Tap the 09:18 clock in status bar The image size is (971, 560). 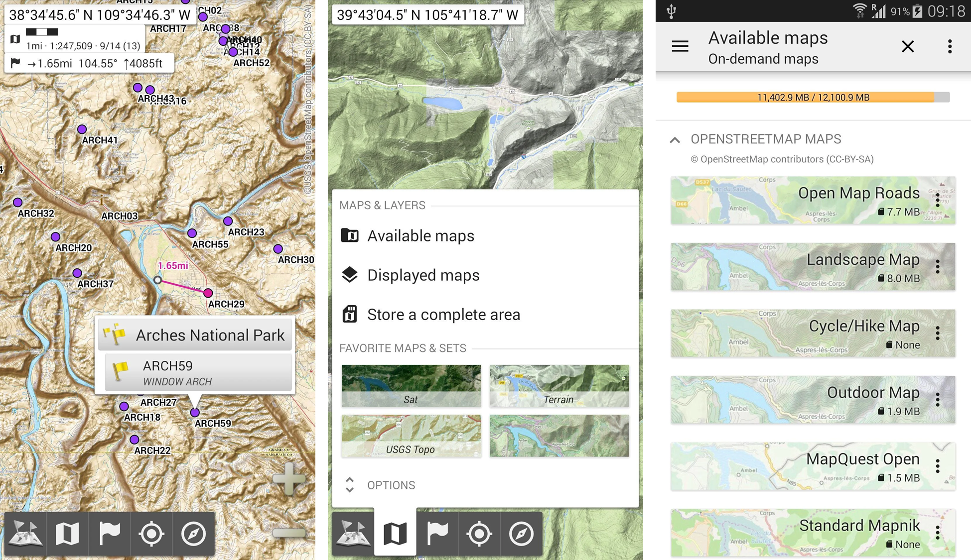coord(946,11)
